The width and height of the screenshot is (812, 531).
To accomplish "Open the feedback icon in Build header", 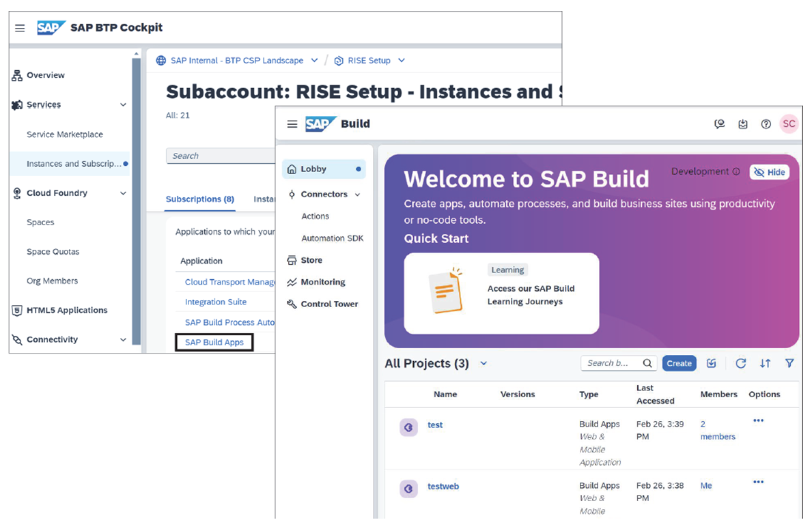I will pyautogui.click(x=719, y=124).
